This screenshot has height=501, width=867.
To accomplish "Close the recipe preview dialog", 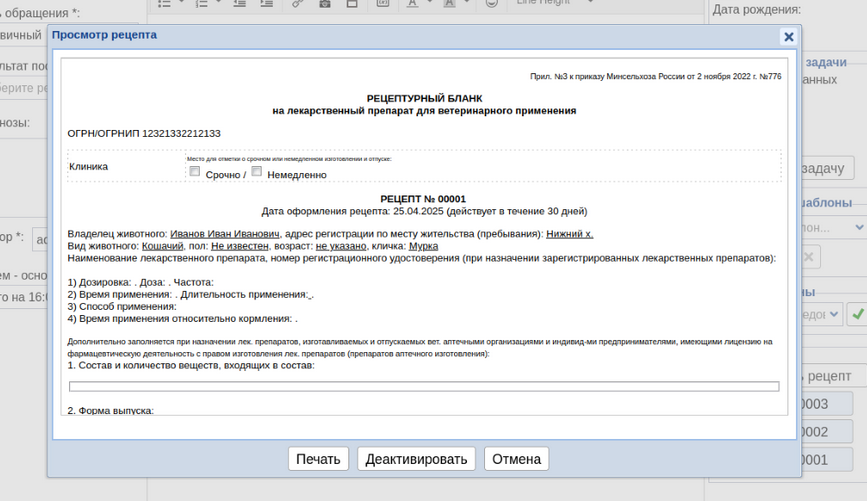I will click(788, 37).
